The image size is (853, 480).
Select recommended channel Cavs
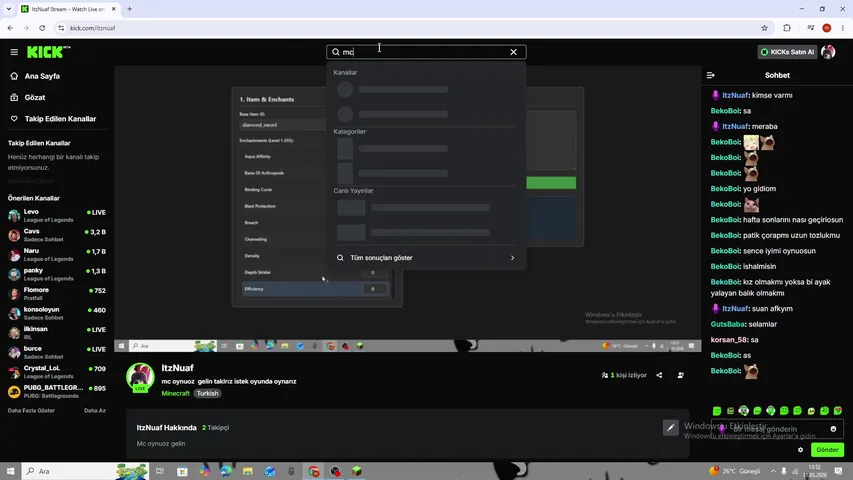pos(57,235)
